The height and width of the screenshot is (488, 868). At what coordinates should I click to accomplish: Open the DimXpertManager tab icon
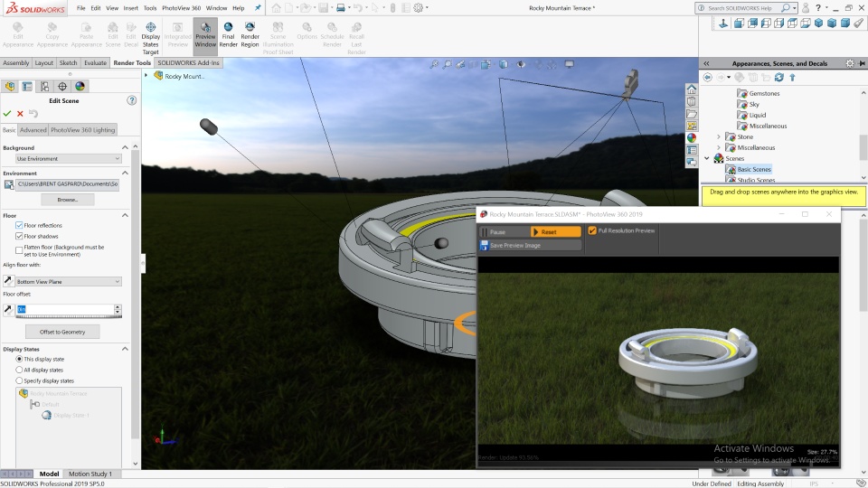click(62, 87)
